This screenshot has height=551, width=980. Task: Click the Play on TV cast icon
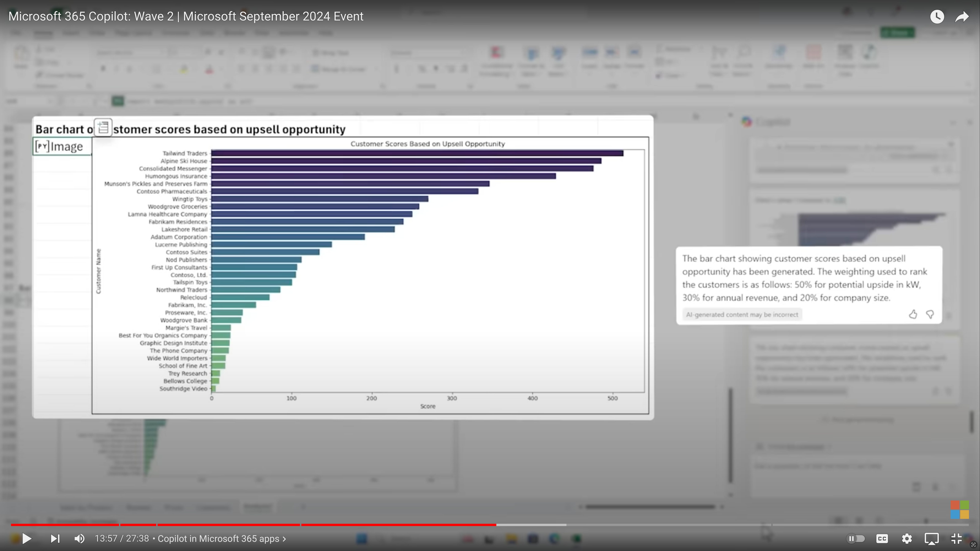tap(932, 538)
